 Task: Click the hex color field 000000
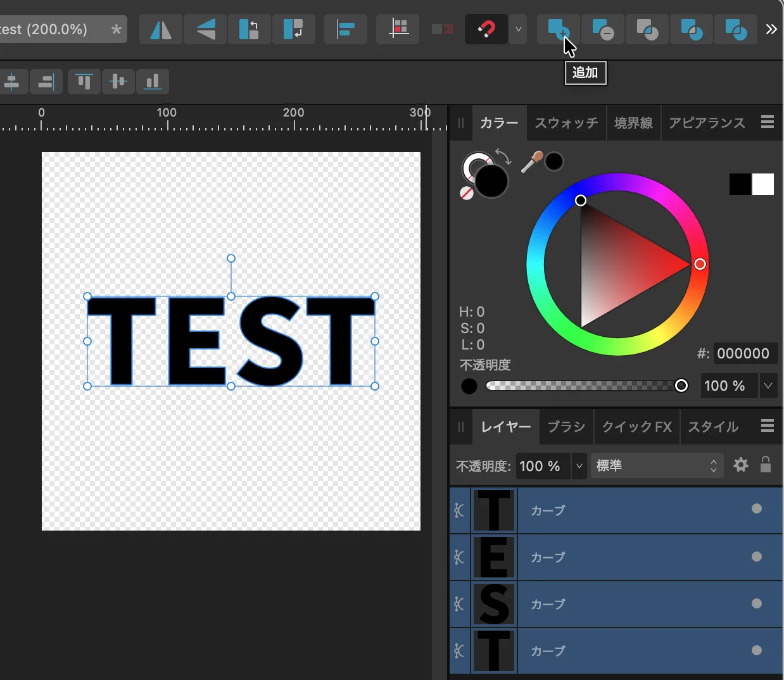tap(745, 353)
